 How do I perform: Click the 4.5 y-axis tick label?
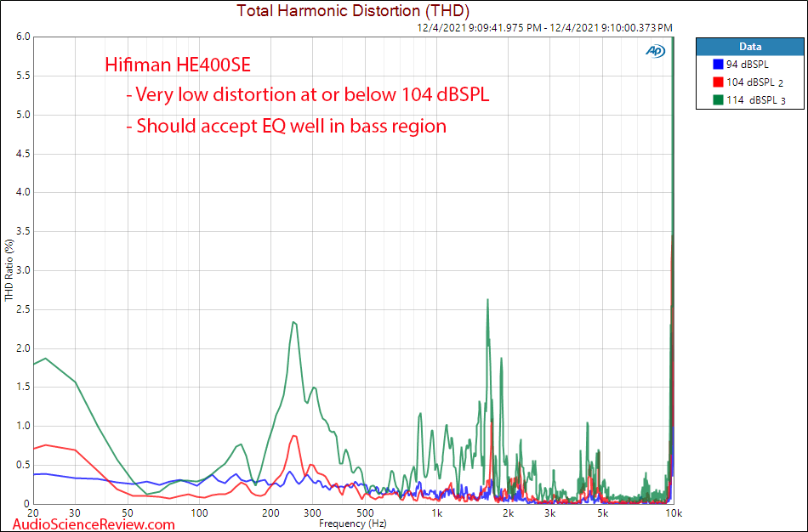coord(24,154)
